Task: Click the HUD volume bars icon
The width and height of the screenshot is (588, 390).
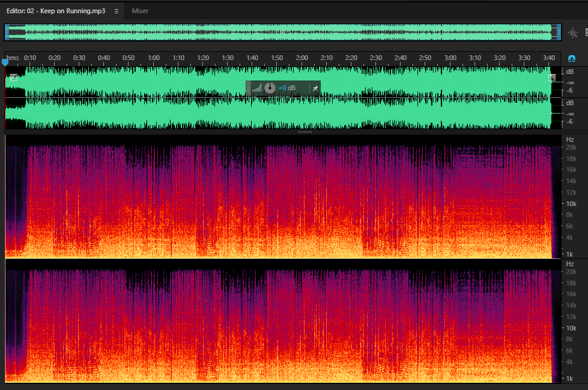Action: coord(257,88)
